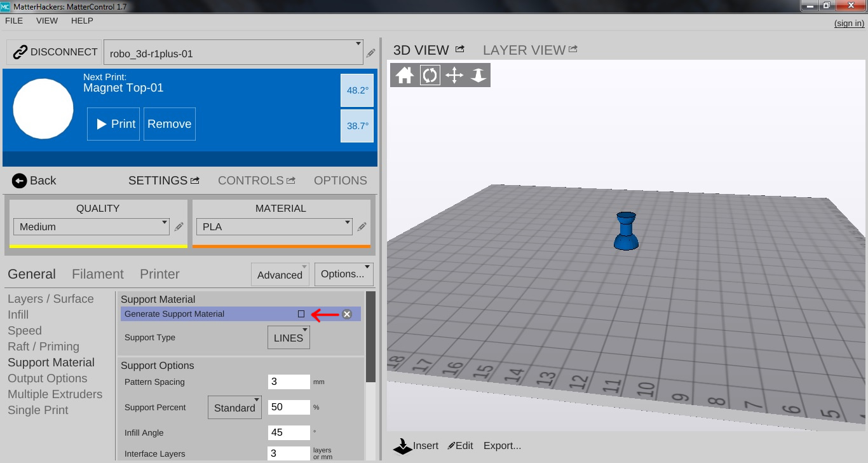
Task: Click the Disconnect button
Action: coord(55,52)
